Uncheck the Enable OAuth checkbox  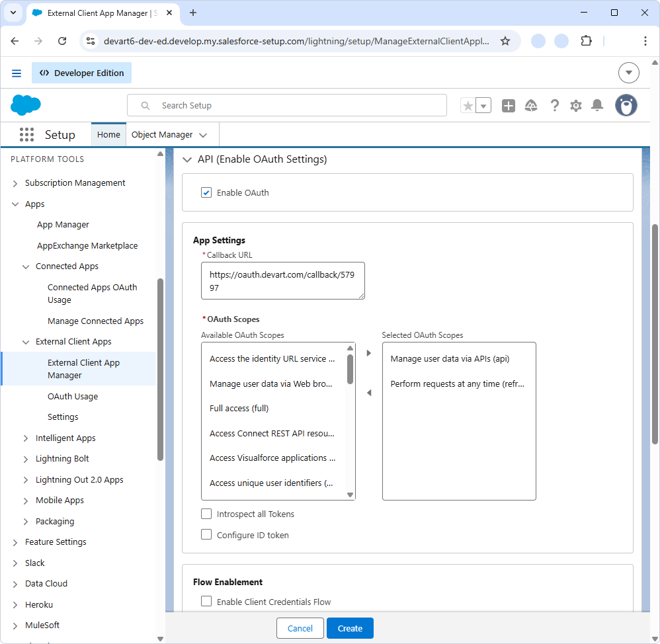click(206, 192)
